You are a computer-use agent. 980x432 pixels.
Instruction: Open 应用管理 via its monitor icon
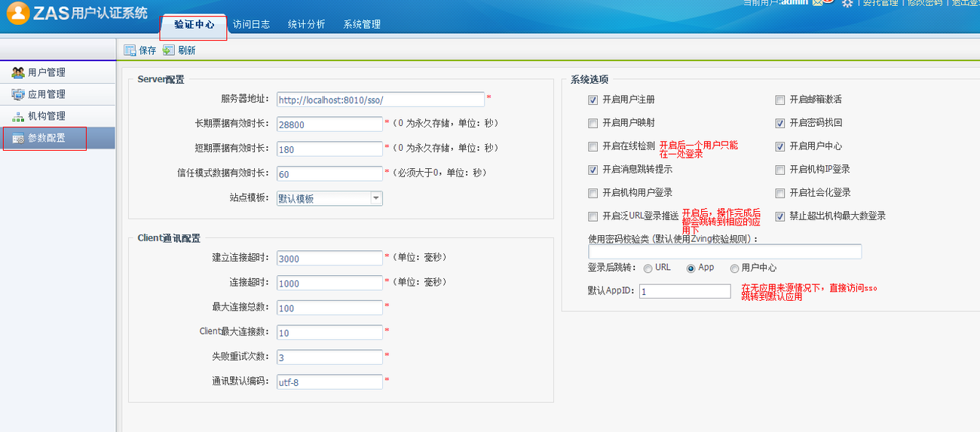coord(18,94)
